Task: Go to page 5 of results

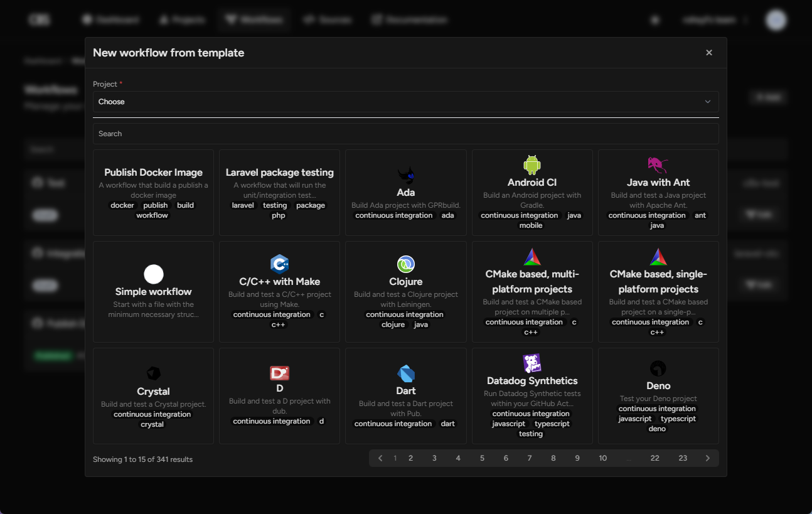Action: pyautogui.click(x=482, y=458)
